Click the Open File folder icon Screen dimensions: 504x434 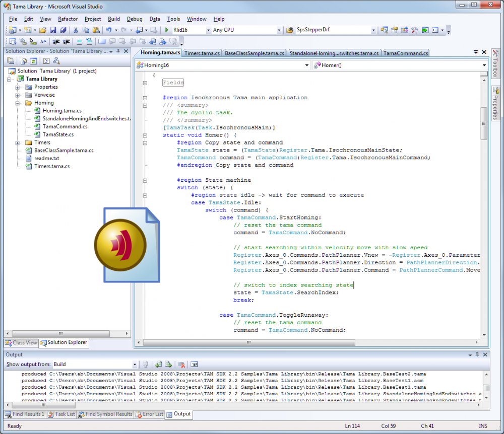click(x=43, y=30)
